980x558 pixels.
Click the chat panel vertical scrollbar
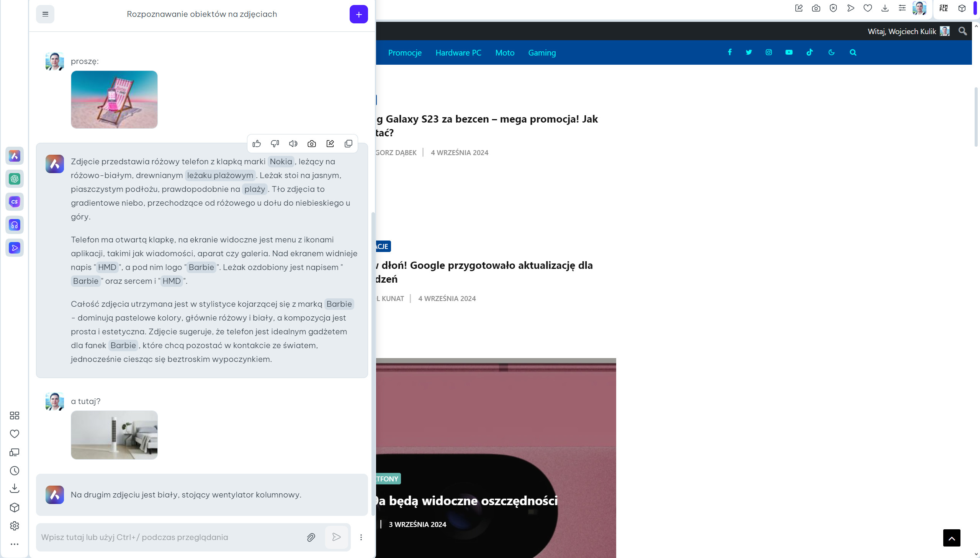click(373, 363)
